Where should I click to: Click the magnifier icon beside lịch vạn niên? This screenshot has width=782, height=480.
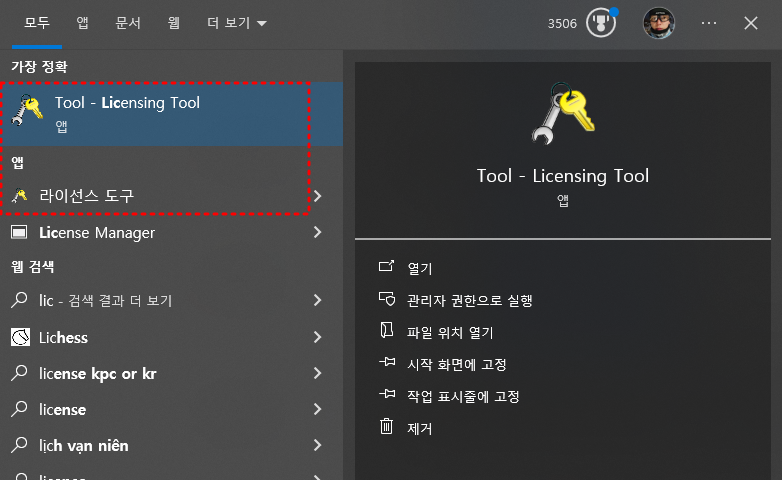[19, 445]
